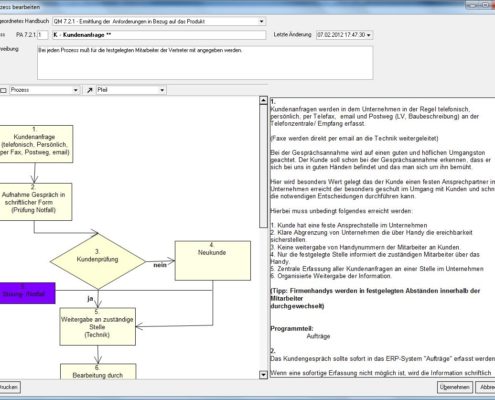Click the scroll up arrow of the diagram
This screenshot has height=400, width=495.
coord(263,100)
